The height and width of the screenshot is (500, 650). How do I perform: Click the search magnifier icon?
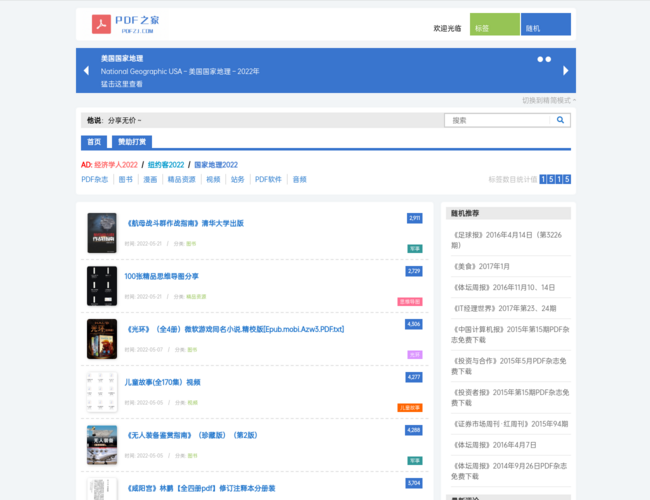click(560, 120)
